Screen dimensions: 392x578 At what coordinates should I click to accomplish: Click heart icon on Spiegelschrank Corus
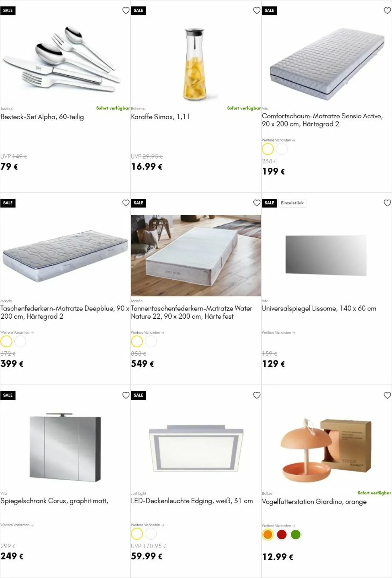126,396
